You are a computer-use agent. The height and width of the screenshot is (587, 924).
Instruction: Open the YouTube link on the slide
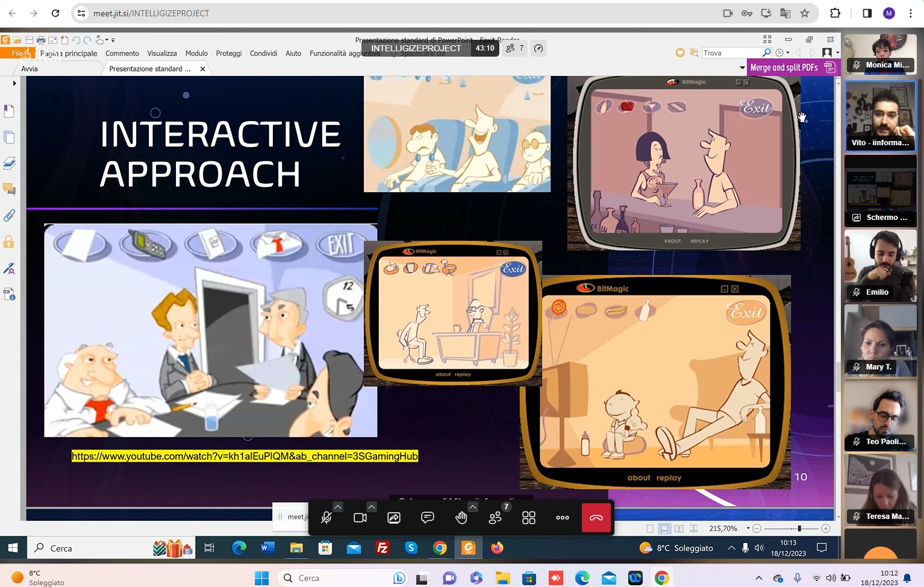click(245, 456)
